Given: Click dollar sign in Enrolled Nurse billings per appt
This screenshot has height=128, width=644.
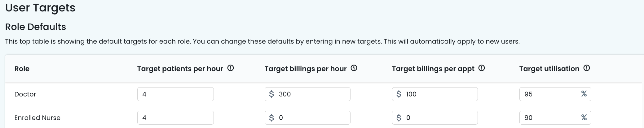Looking at the screenshot, I should pos(399,117).
